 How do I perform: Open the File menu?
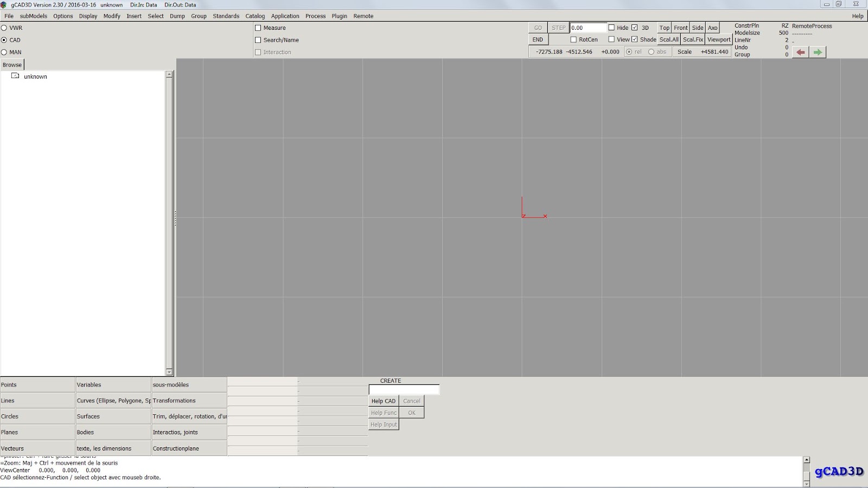pos(9,16)
